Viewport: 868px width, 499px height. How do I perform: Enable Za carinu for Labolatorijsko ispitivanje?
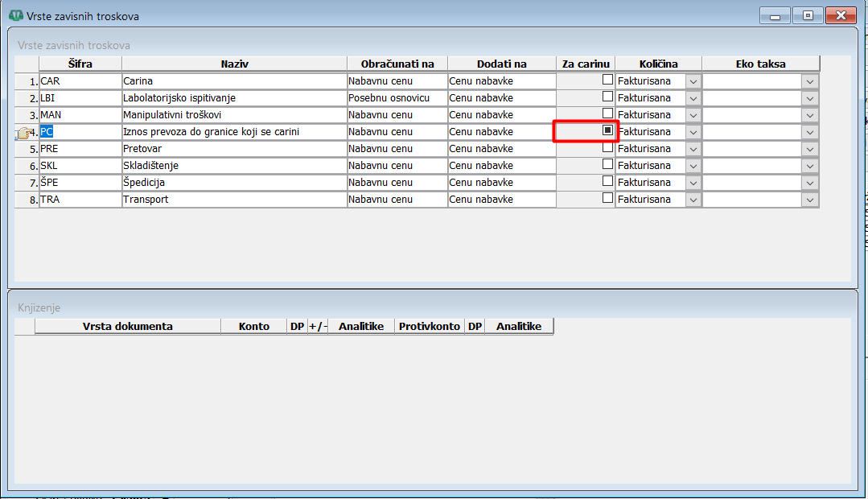607,97
